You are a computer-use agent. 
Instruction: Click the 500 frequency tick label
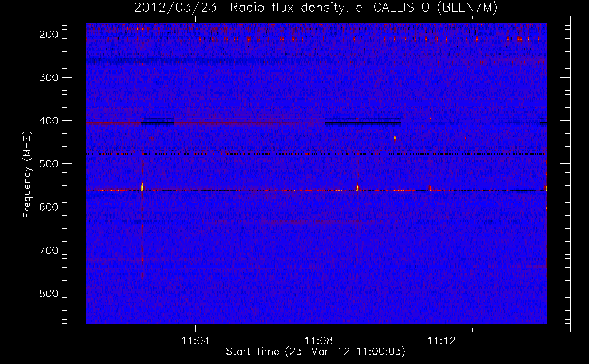[49, 164]
